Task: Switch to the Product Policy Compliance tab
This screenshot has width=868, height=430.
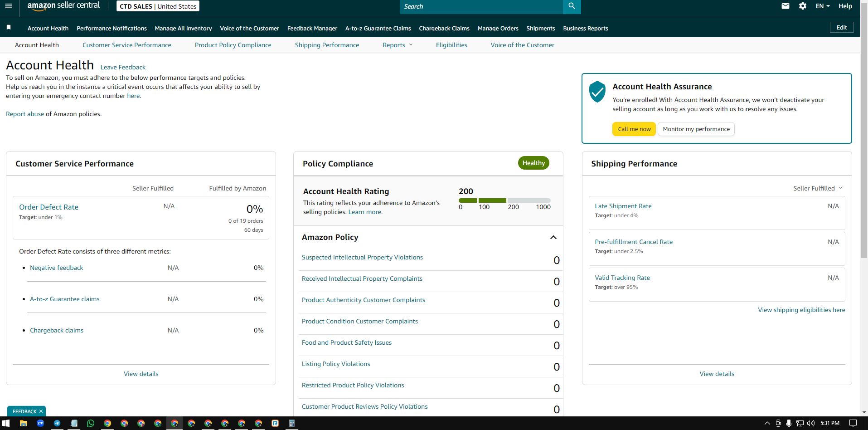Action: tap(233, 45)
